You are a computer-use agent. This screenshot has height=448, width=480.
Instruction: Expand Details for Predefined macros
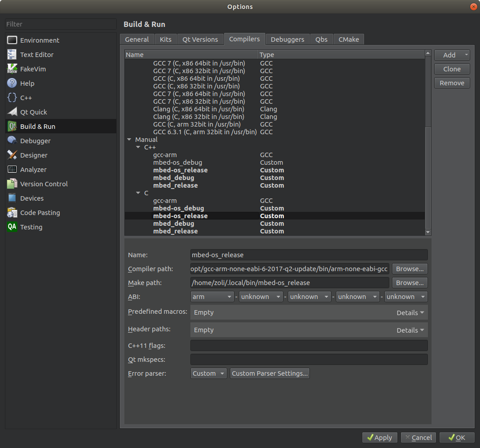pos(409,312)
